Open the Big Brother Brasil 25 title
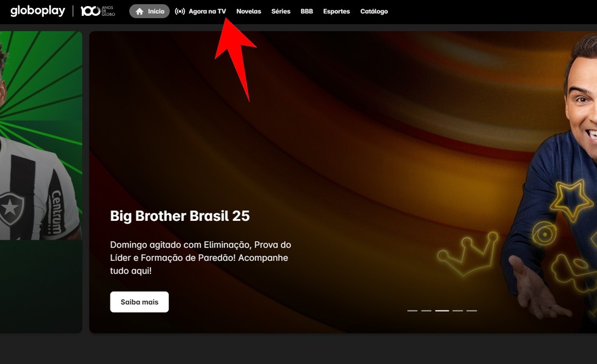597x364 pixels. click(180, 216)
